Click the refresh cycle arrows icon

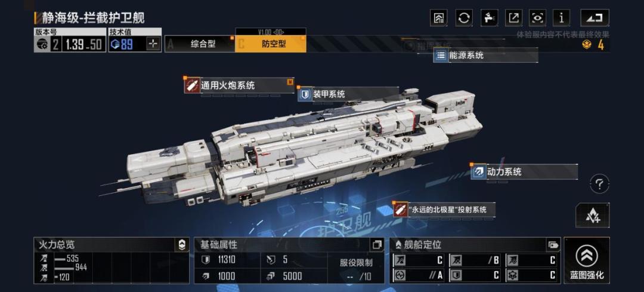click(x=464, y=18)
